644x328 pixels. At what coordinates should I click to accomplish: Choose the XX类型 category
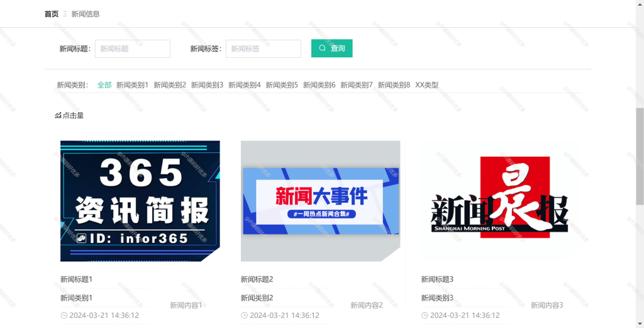427,85
